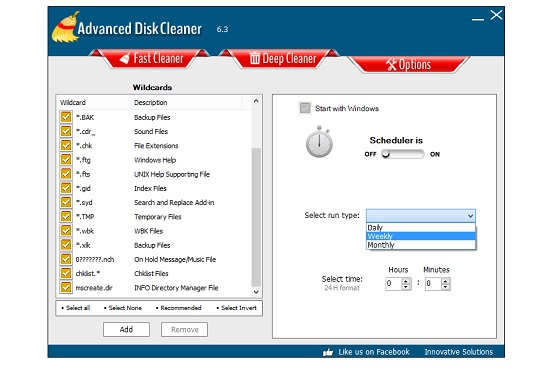Screen dimensions: 550x370
Task: Click the Wildcard column header
Action: point(93,102)
